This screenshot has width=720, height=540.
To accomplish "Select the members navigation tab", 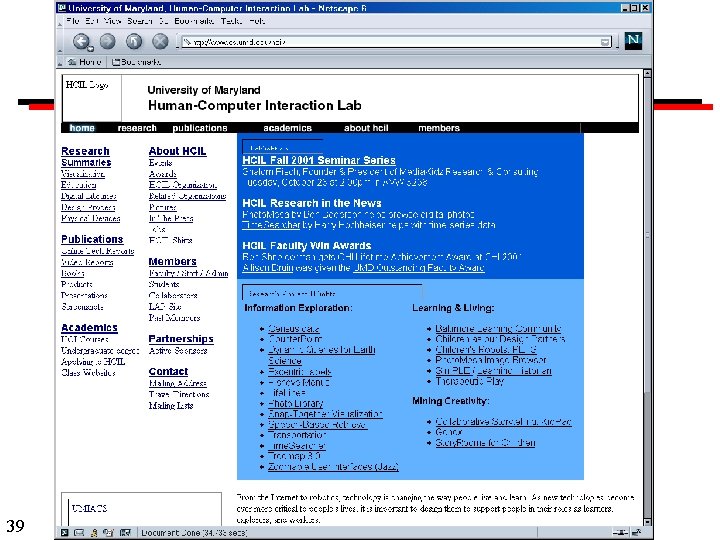I will pyautogui.click(x=439, y=128).
